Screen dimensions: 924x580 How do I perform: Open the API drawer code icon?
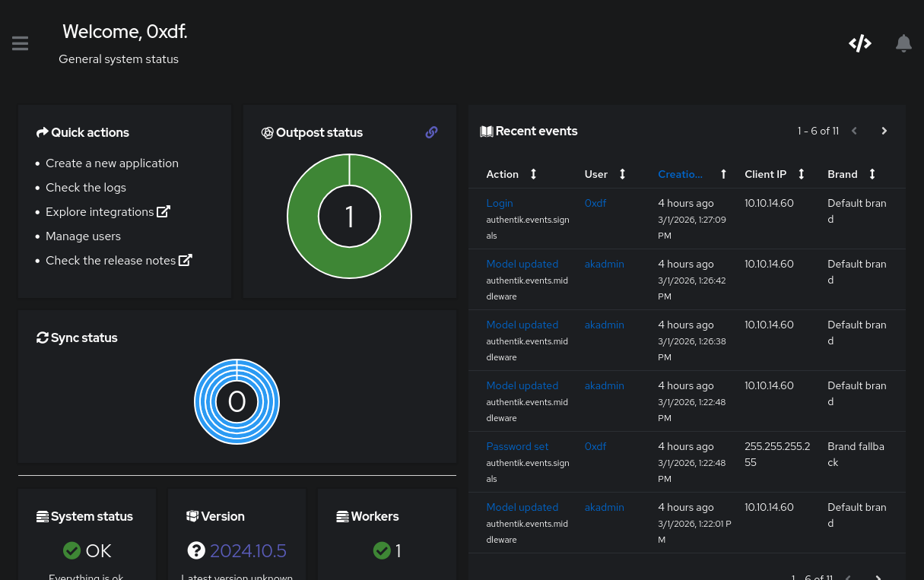pyautogui.click(x=859, y=43)
